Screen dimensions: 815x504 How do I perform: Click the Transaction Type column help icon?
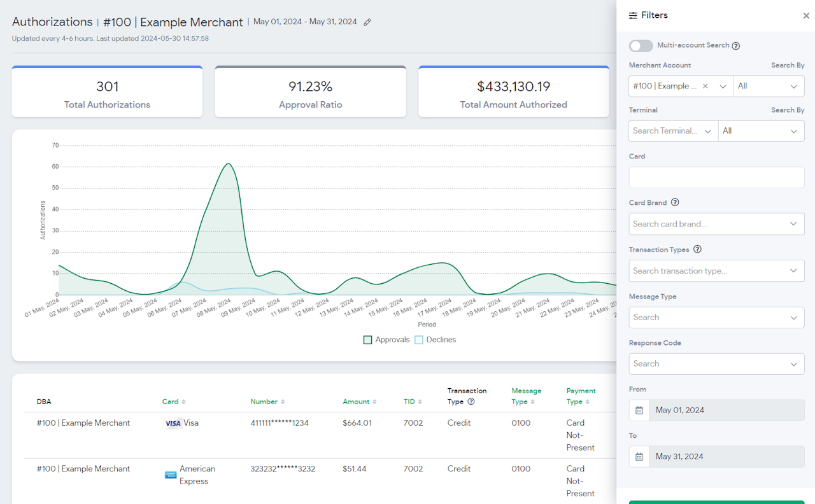coord(471,402)
